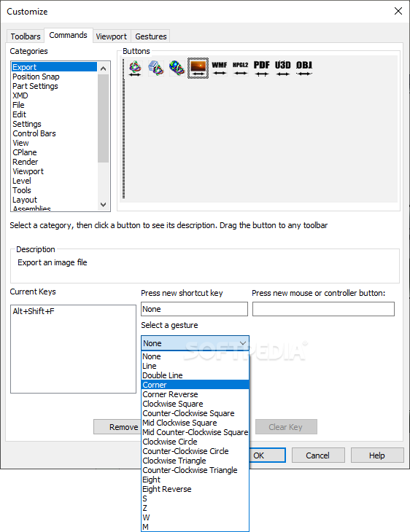Choose Line gesture option
Screen dimensions: 410x532
tap(195, 366)
